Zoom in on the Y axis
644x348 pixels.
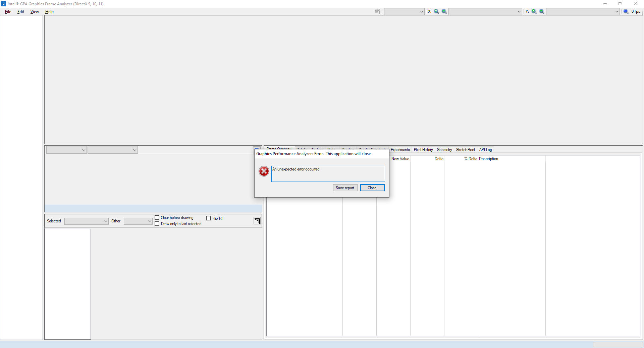pos(534,11)
